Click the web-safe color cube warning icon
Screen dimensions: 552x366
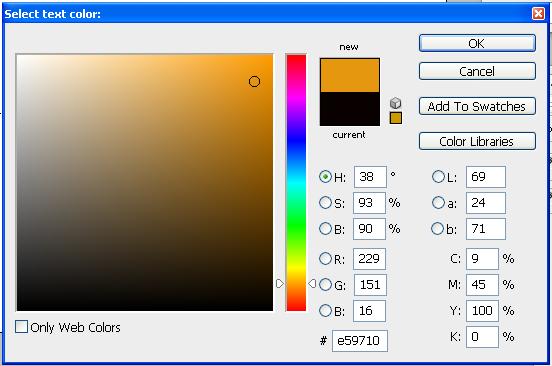[x=396, y=103]
